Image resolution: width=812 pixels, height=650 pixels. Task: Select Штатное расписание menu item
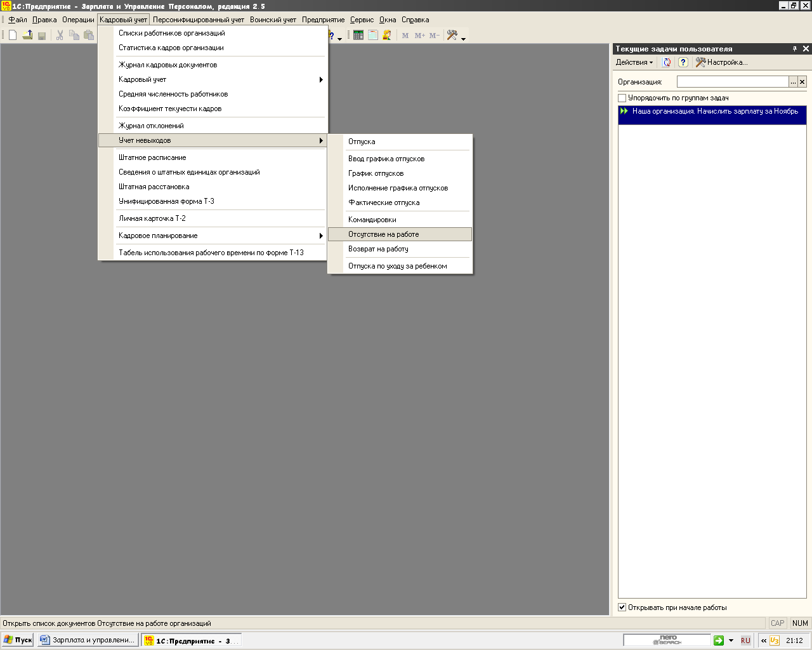point(213,157)
